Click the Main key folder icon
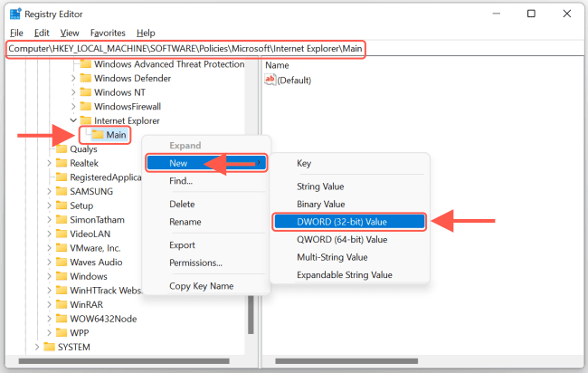The height and width of the screenshot is (373, 588). 97,135
